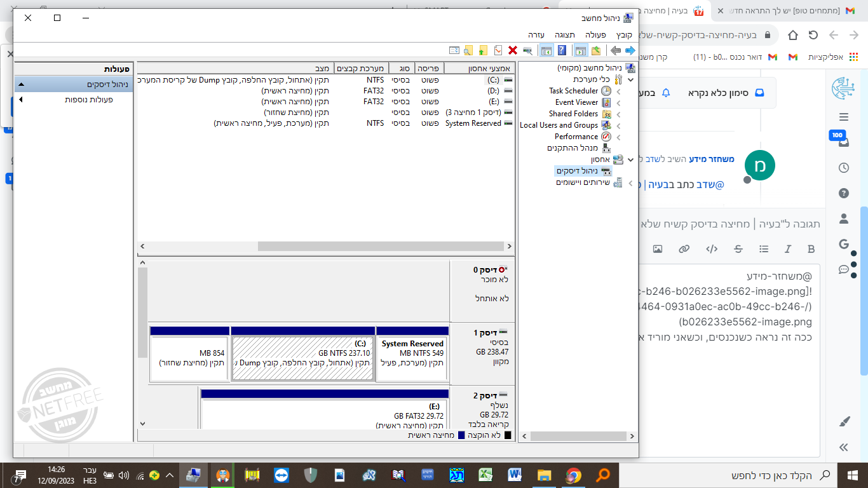
Task: Expand the Event Viewer node chevron
Action: tap(619, 102)
